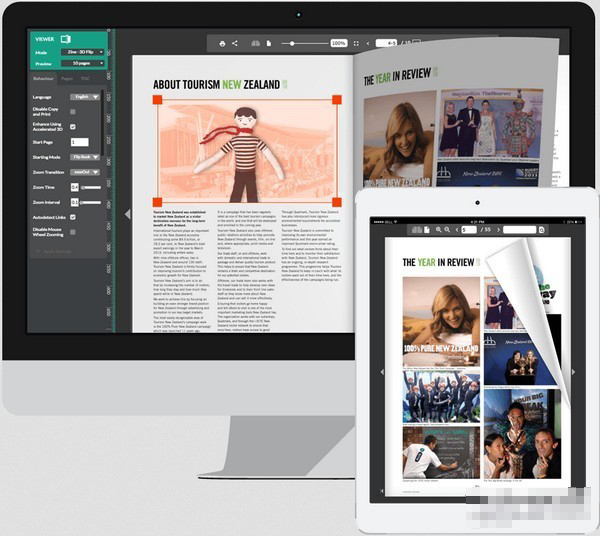Select the TOC tab
600x536 pixels.
[x=85, y=78]
